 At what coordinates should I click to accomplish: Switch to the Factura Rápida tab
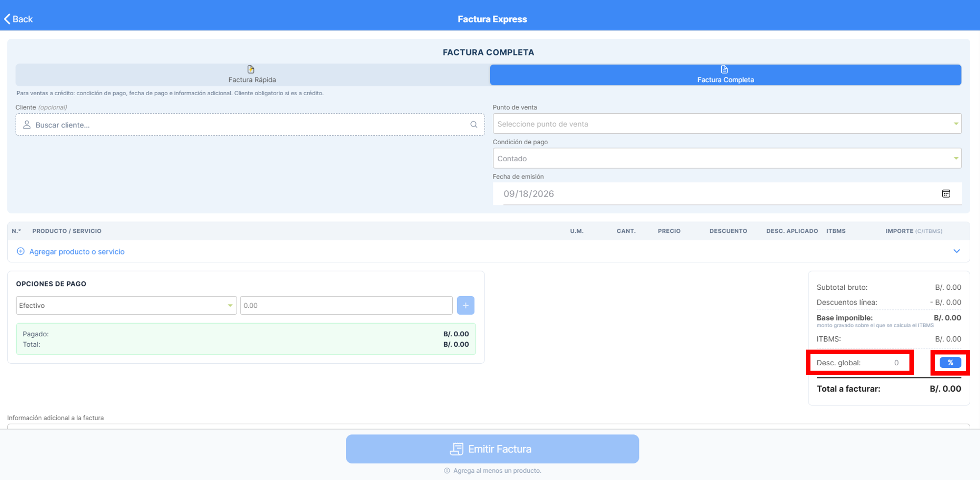pyautogui.click(x=252, y=75)
